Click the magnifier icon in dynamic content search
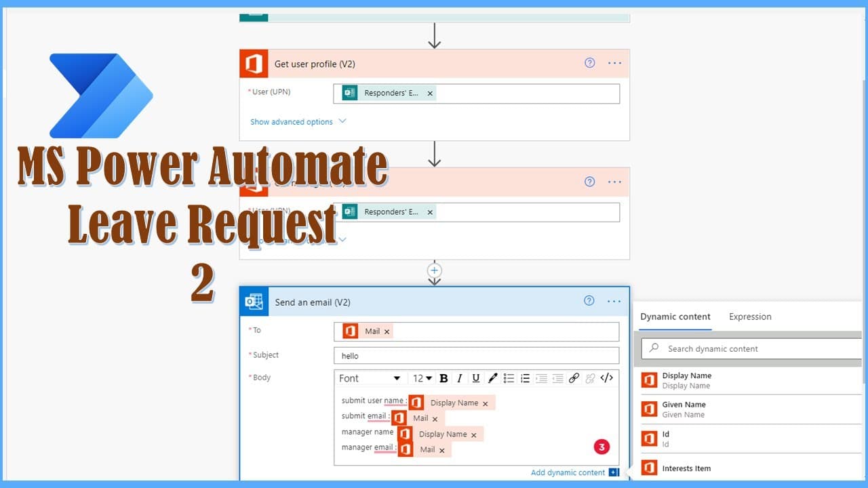The width and height of the screenshot is (868, 488). pyautogui.click(x=654, y=348)
